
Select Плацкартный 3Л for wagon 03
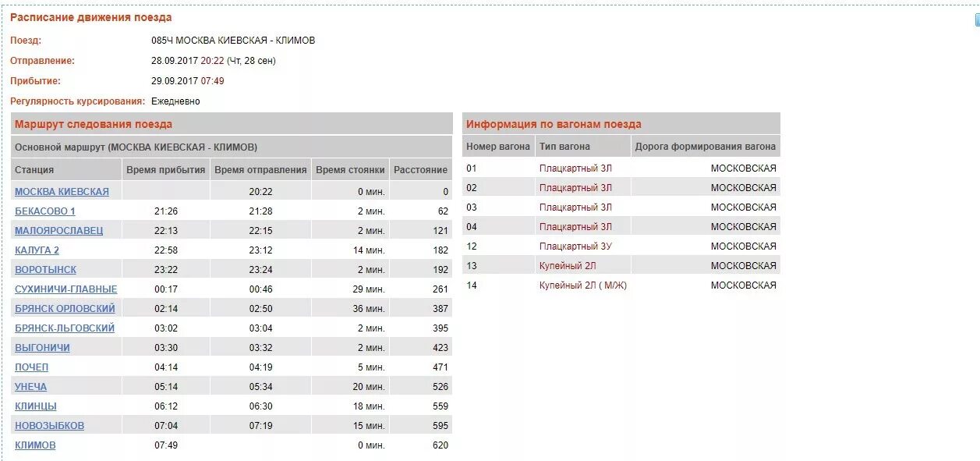click(575, 207)
